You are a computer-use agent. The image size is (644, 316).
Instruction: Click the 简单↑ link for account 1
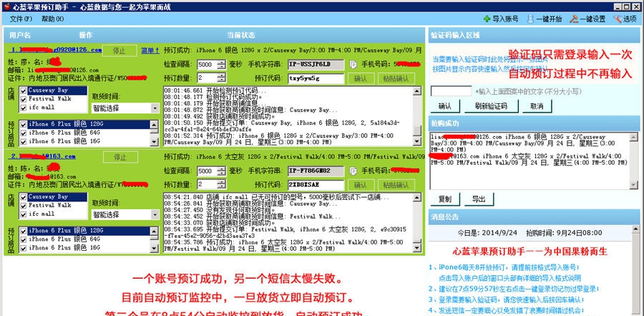coord(150,50)
